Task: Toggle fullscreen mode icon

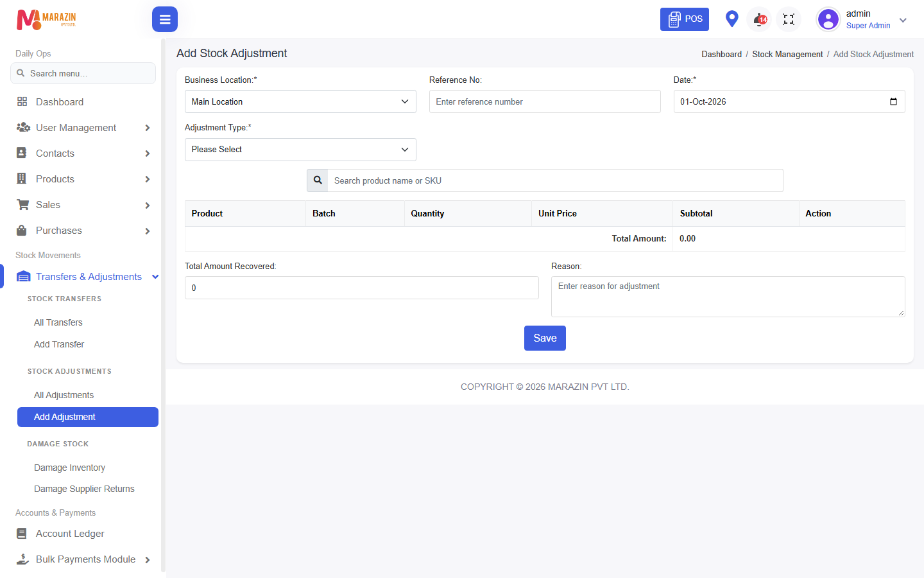Action: 789,19
